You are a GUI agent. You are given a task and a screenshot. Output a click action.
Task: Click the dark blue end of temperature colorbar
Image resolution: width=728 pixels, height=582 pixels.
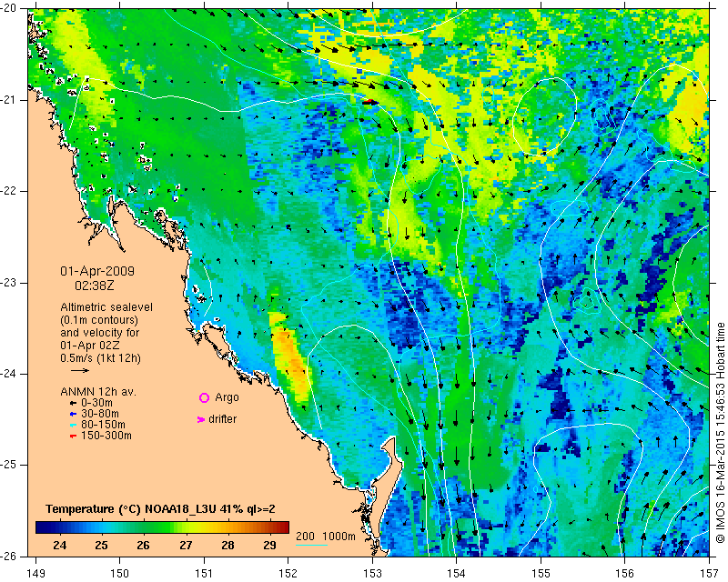click(x=41, y=527)
